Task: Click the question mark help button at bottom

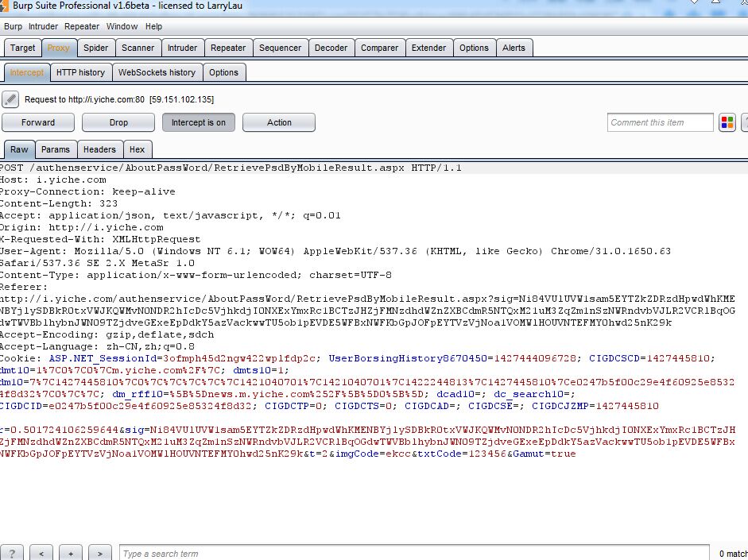Action: [12, 554]
